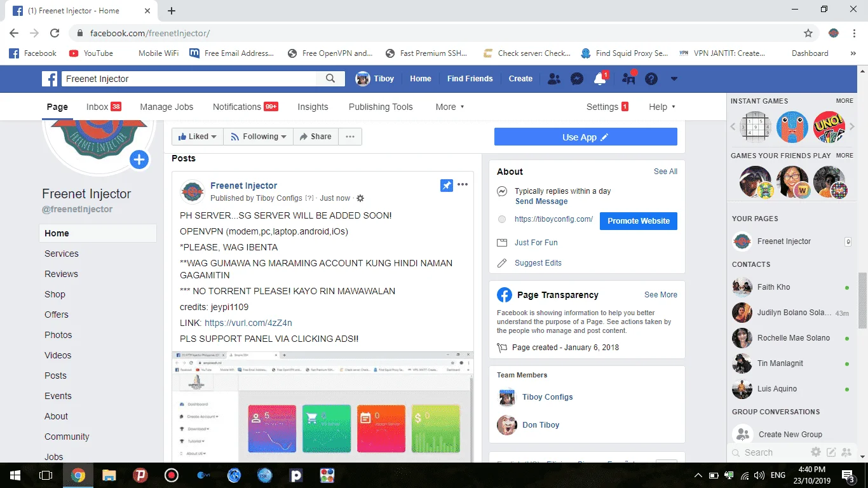Click the Promote Website button
This screenshot has height=488, width=868.
tap(639, 221)
